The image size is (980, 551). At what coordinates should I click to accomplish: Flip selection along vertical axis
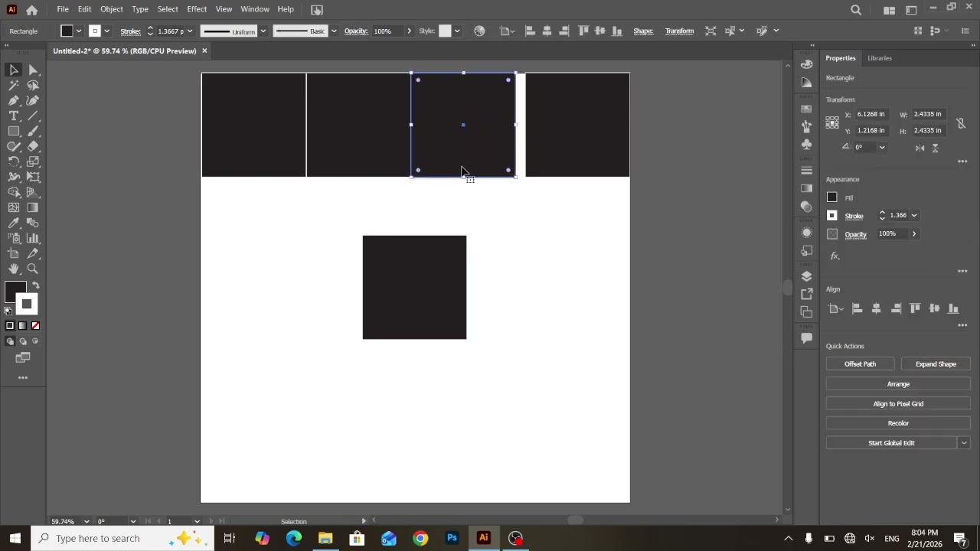pyautogui.click(x=936, y=148)
